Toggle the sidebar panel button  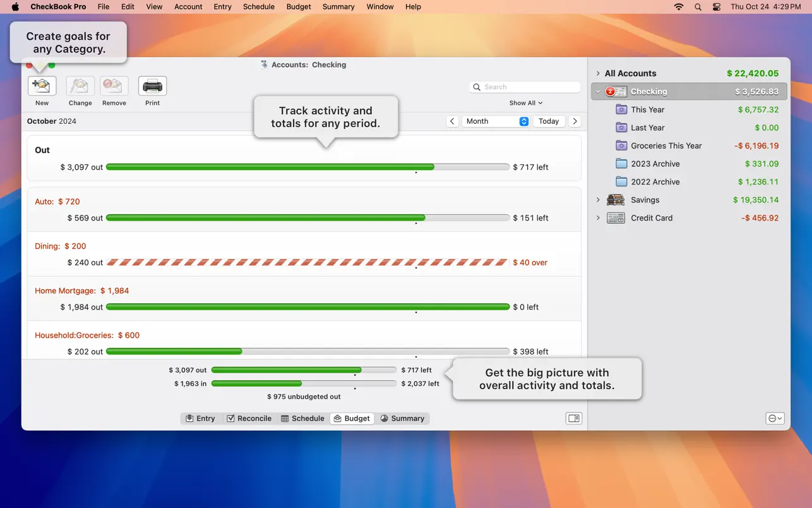tap(574, 418)
